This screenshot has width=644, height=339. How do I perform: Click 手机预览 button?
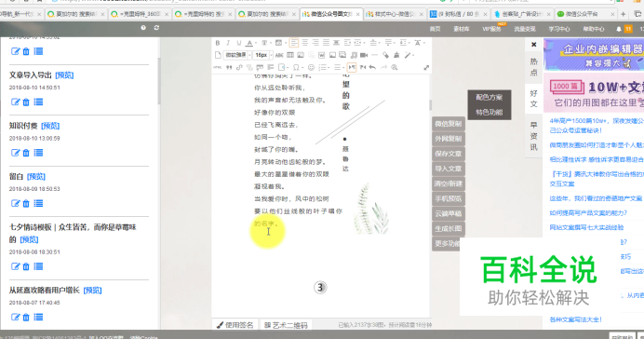(448, 199)
